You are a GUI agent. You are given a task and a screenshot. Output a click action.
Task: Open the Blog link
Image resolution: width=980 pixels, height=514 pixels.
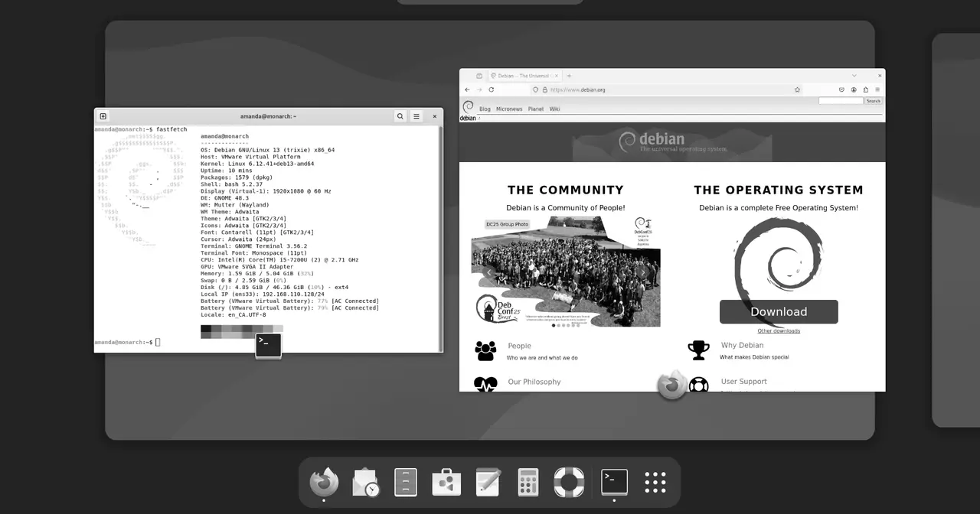tap(485, 109)
